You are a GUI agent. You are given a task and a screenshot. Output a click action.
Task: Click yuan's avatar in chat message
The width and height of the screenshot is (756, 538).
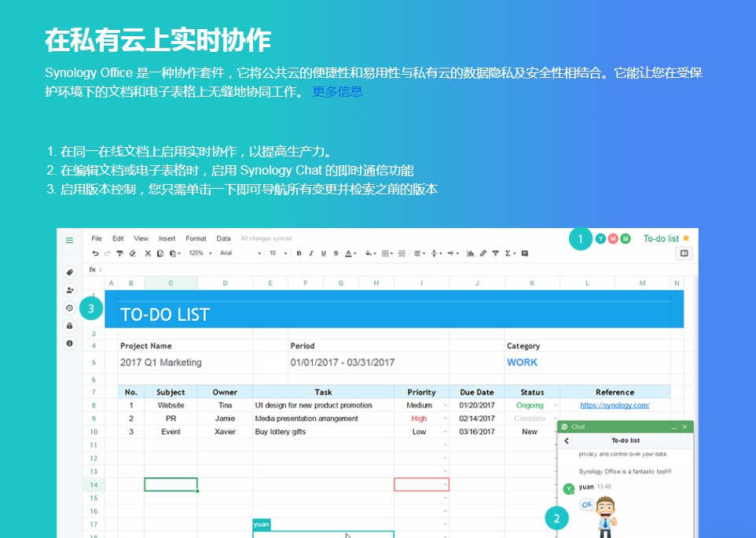pos(569,488)
